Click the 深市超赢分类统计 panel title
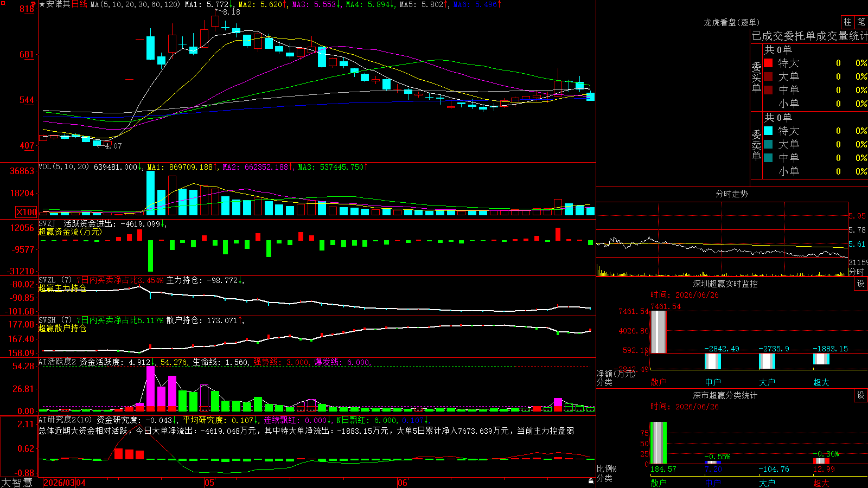Viewport: 868px width, 488px height. click(x=725, y=395)
